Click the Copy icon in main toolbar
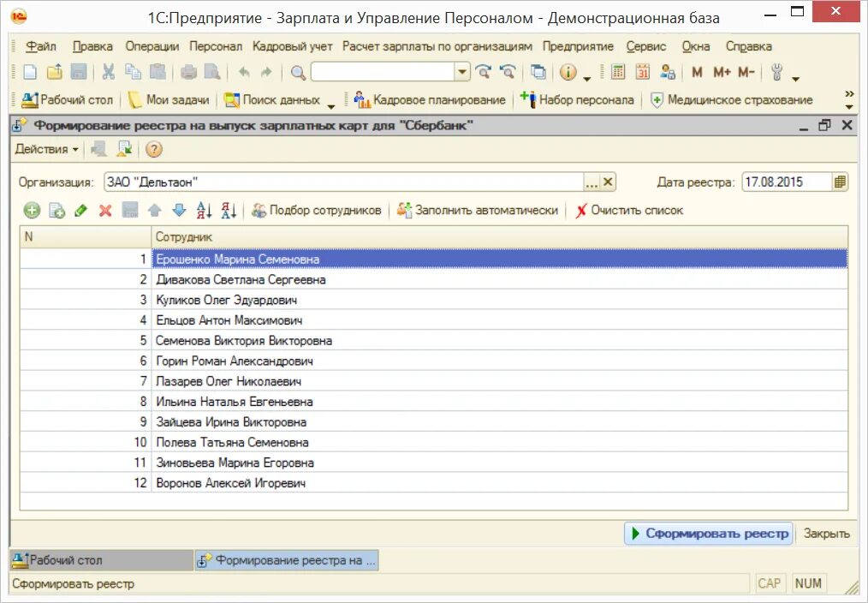This screenshot has width=868, height=603. [x=133, y=72]
